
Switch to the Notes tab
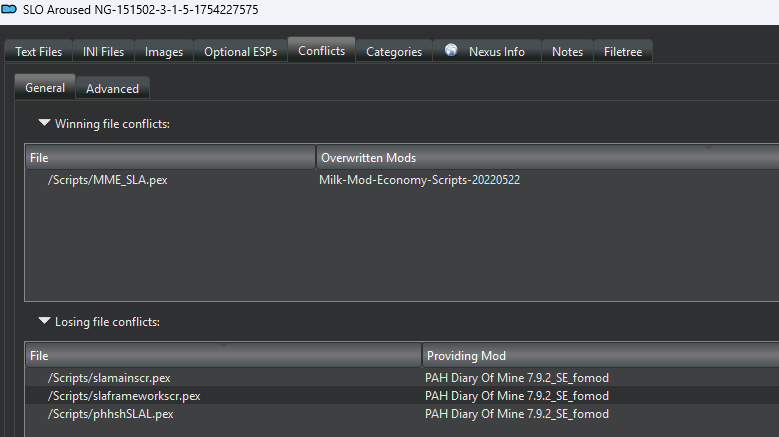567,52
